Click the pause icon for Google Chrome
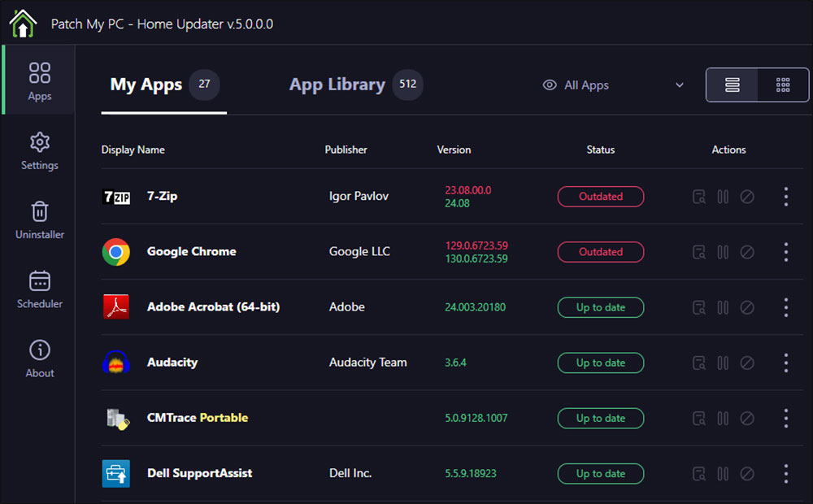 tap(723, 252)
